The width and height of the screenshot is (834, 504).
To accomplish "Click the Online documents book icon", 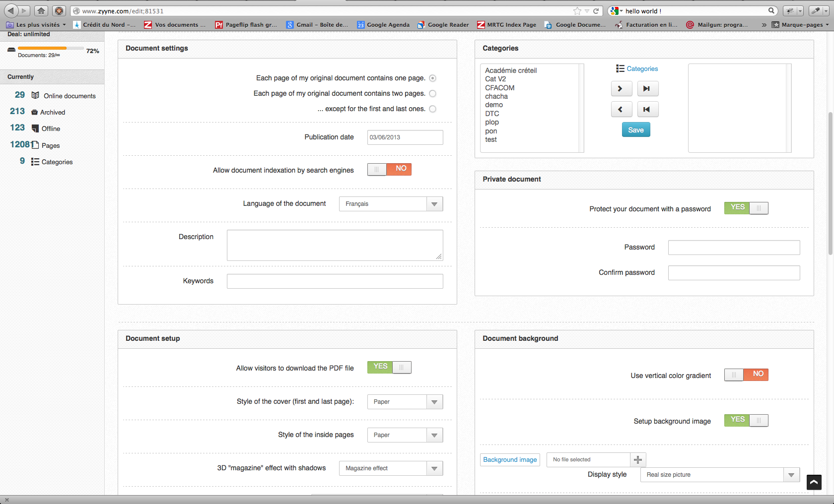I will click(x=35, y=95).
